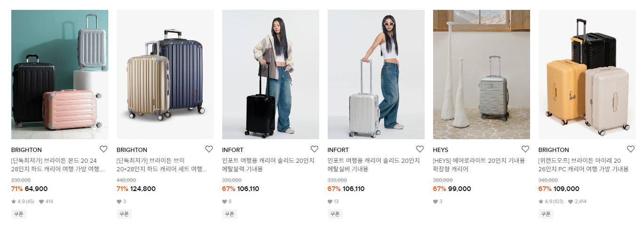
Task: Open the HEYS silver suitcase product image
Action: (x=482, y=74)
